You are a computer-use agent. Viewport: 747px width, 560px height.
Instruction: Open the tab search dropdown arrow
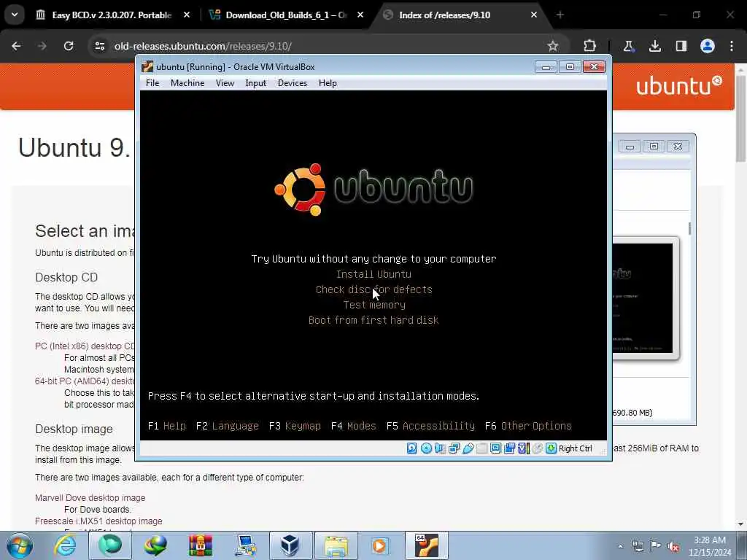15,15
